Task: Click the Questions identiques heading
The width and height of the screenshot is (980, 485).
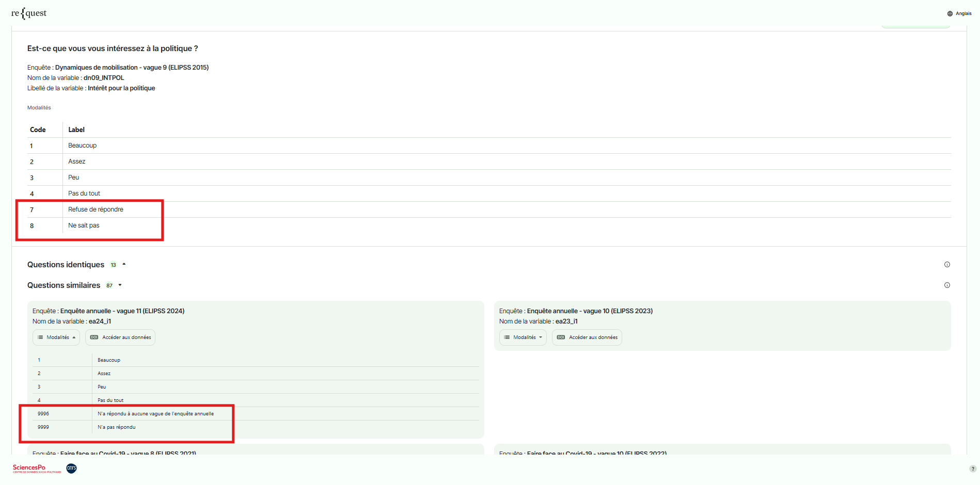Action: 66,265
